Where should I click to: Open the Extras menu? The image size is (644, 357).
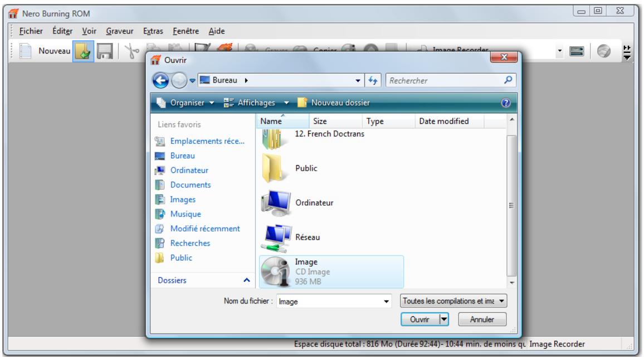(x=153, y=31)
